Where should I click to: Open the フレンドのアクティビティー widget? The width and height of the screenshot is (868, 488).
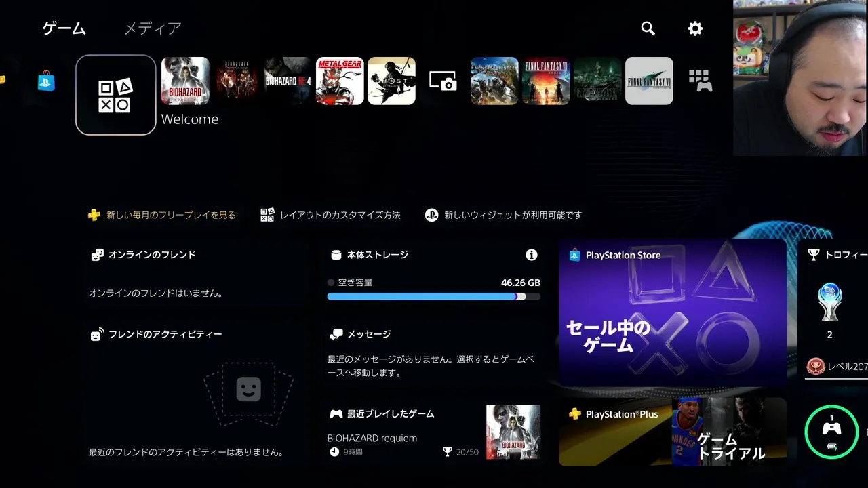click(x=195, y=391)
